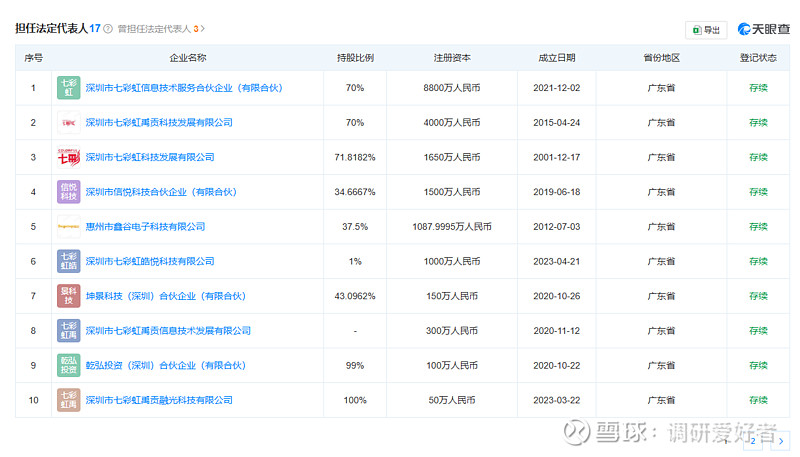The image size is (800, 457).
Task: Select the 34.6667% shareholding cell
Action: 355,192
